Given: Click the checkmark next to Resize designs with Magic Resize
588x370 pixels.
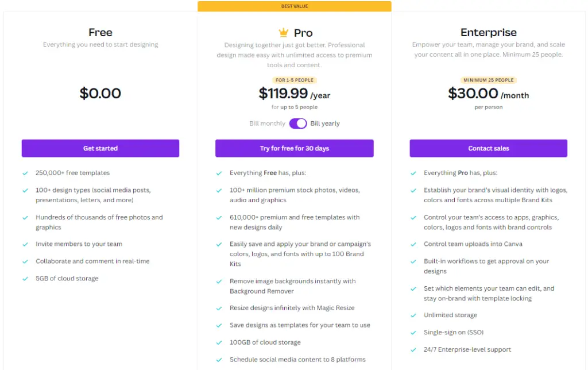Looking at the screenshot, I should tap(219, 309).
